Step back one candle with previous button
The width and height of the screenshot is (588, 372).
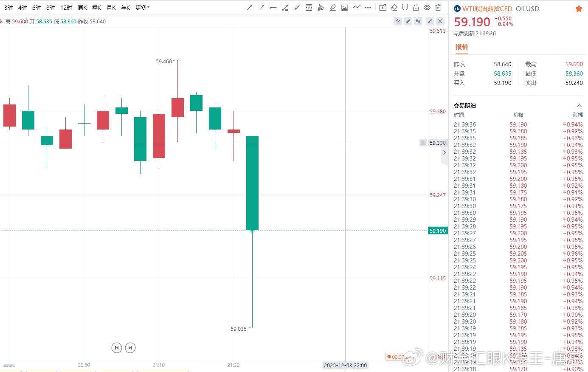117,348
